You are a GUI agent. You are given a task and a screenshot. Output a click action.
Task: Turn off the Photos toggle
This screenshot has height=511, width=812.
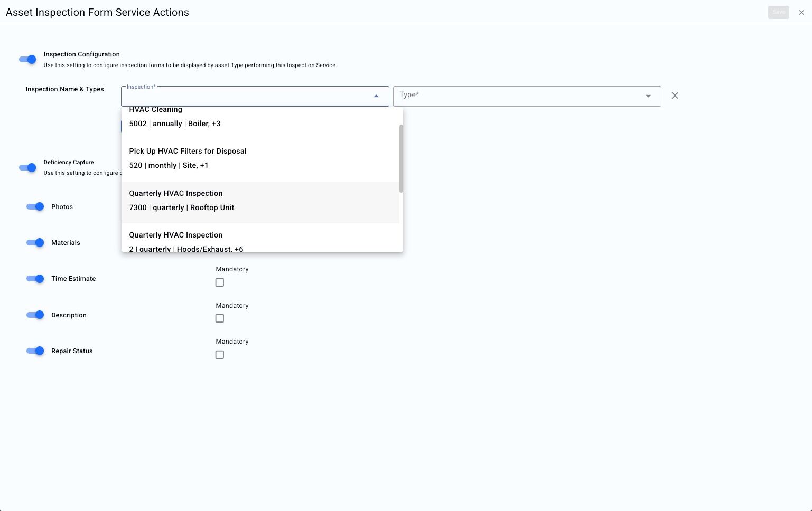(35, 206)
